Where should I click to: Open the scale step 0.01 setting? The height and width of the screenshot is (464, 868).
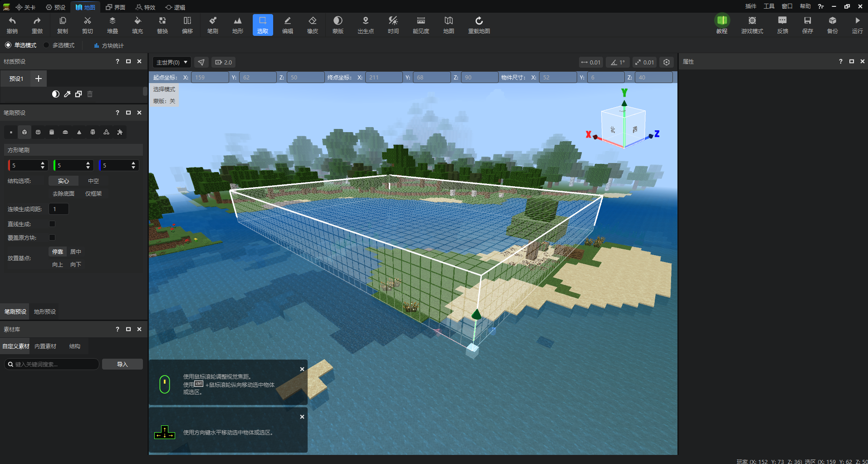pyautogui.click(x=644, y=62)
